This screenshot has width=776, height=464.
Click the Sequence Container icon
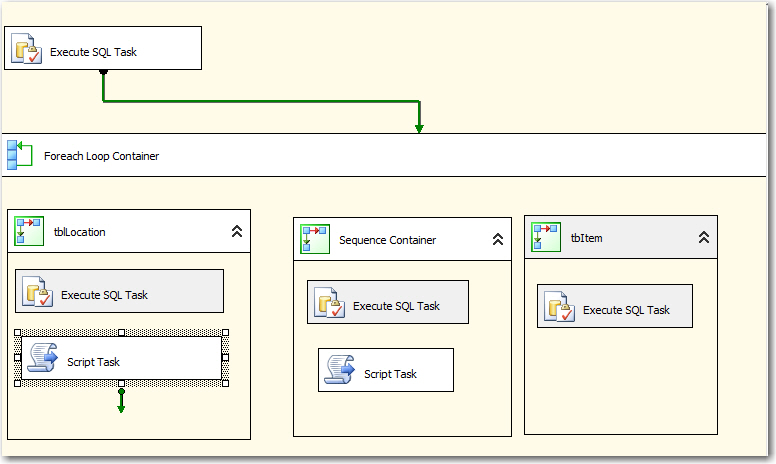(315, 239)
